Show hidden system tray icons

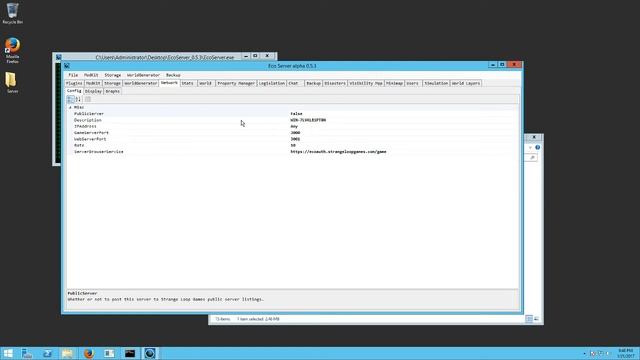click(x=584, y=353)
